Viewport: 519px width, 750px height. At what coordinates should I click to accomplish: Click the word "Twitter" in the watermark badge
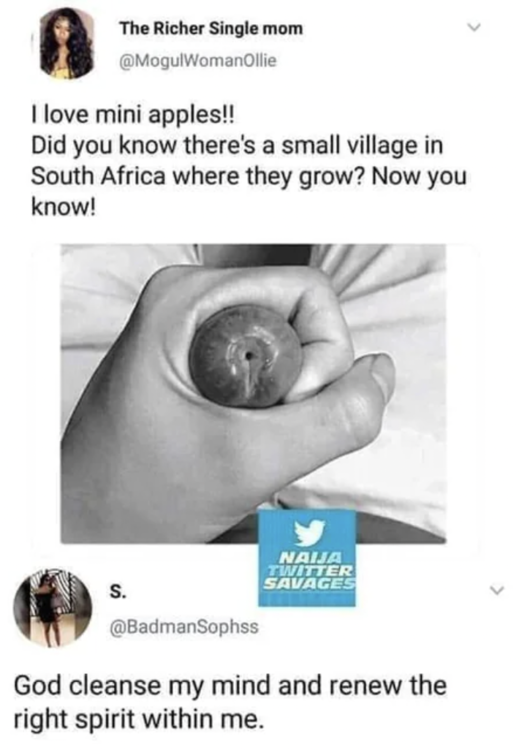tap(310, 571)
